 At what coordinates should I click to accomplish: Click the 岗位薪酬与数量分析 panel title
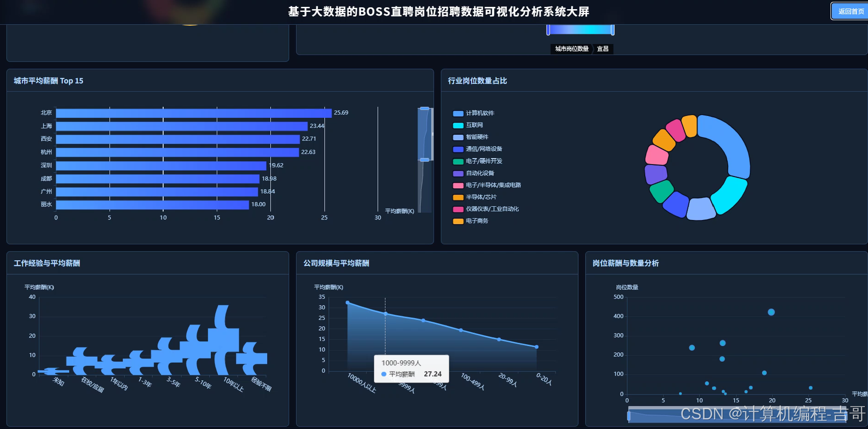point(626,263)
